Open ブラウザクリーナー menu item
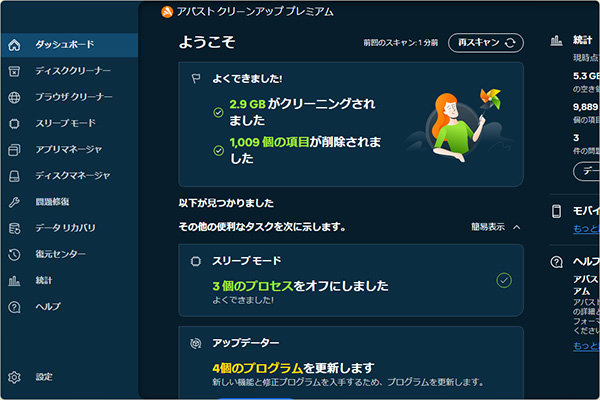 tap(74, 97)
